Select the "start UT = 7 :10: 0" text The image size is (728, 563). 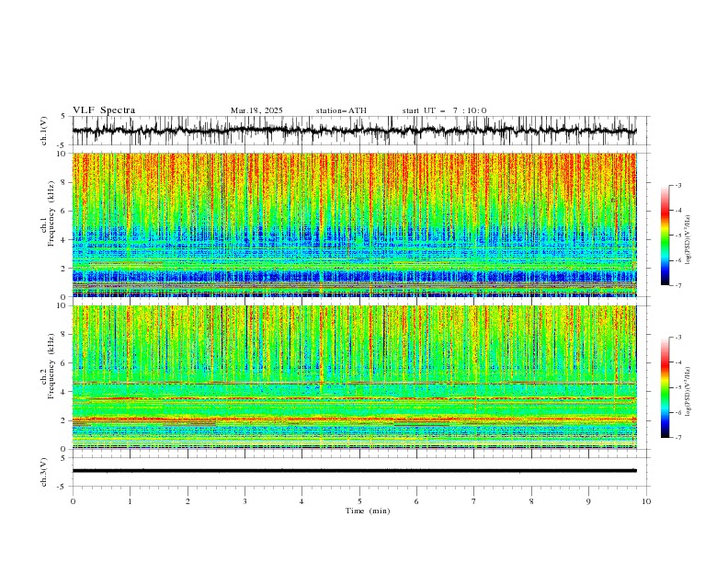(444, 110)
